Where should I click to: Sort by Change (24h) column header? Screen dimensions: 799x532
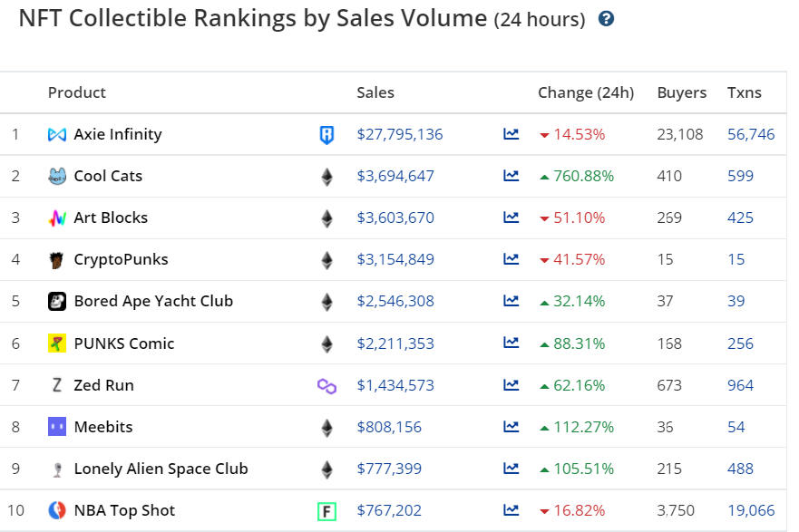585,92
